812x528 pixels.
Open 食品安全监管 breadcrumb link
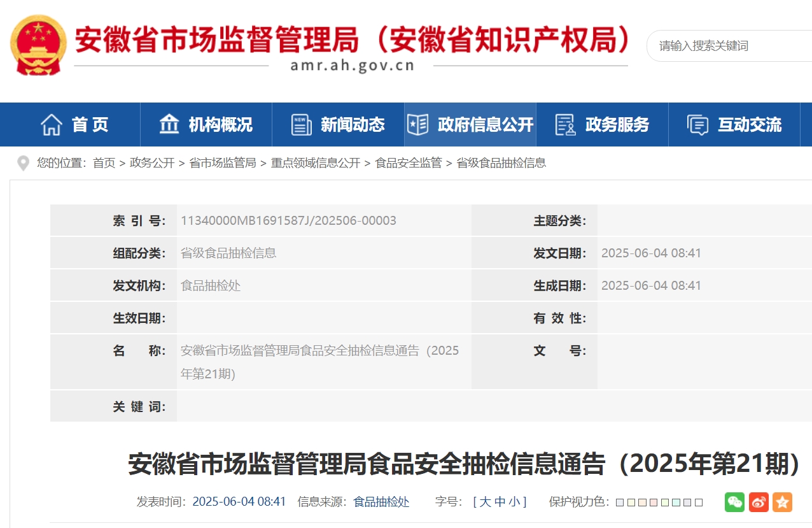409,163
